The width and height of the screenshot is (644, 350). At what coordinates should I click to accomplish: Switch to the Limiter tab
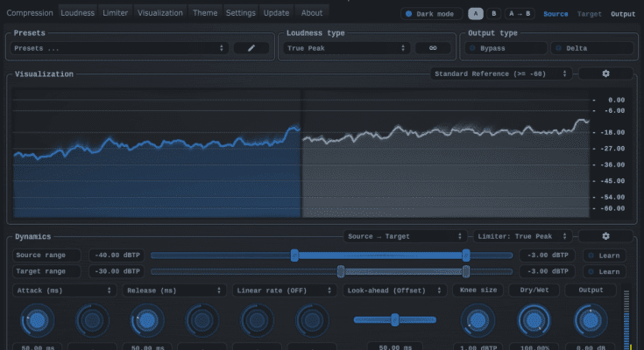coord(115,13)
